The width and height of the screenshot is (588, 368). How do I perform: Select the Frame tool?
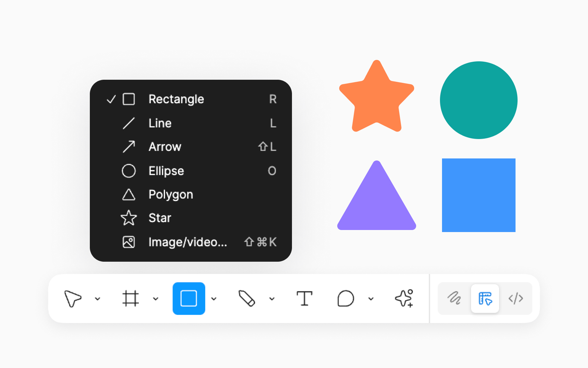click(x=131, y=298)
